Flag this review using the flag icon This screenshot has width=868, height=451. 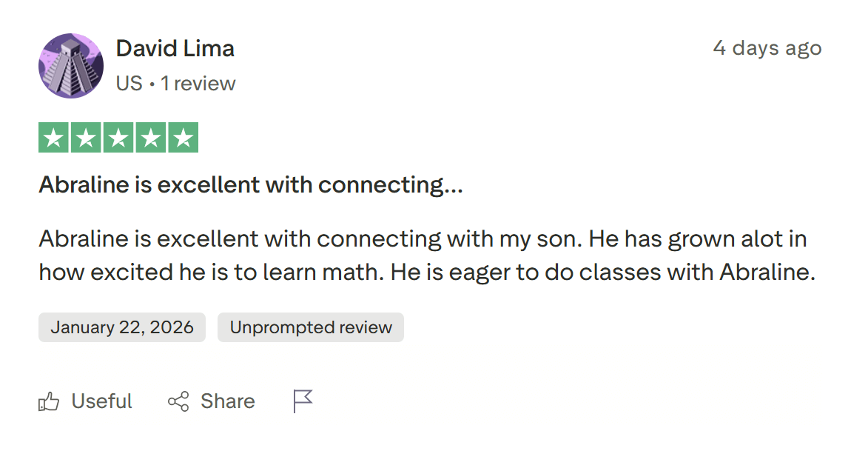pos(303,401)
